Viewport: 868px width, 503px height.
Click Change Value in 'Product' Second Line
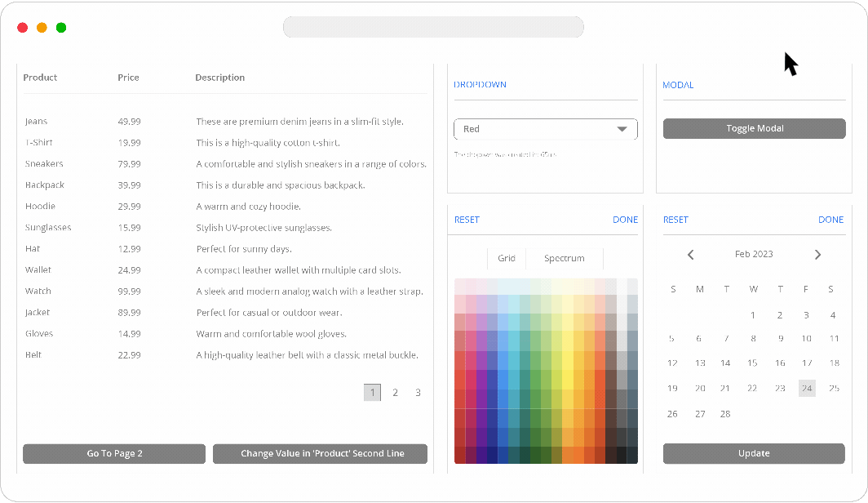[x=320, y=453]
